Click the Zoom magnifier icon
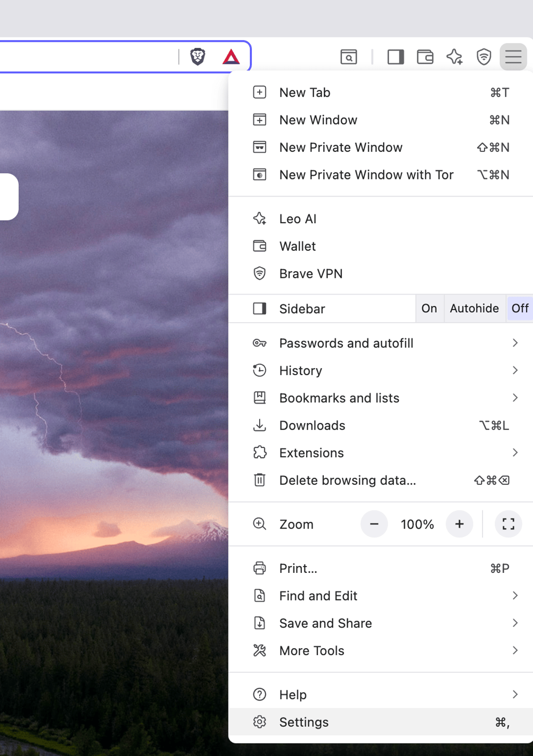This screenshot has width=533, height=756. pos(260,524)
